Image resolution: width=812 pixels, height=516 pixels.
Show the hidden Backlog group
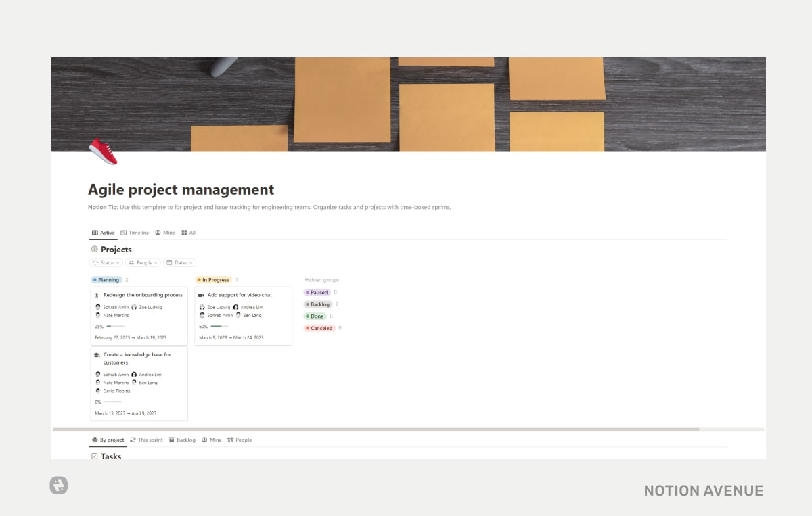(319, 304)
